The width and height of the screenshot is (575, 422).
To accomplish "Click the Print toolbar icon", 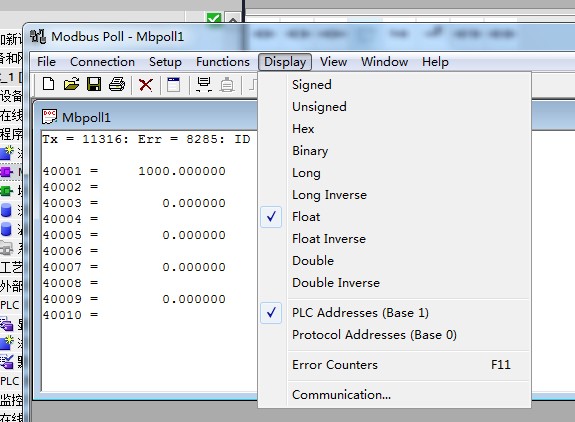I will coord(117,84).
